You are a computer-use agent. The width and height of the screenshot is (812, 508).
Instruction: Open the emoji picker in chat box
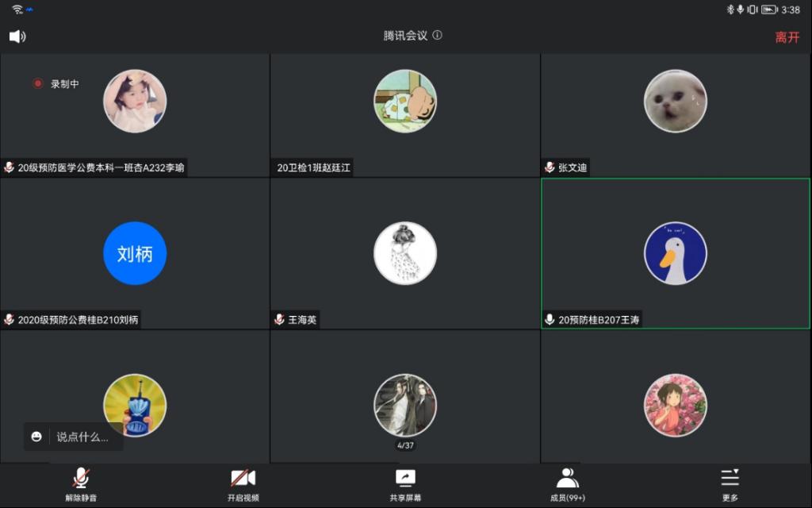(36, 437)
